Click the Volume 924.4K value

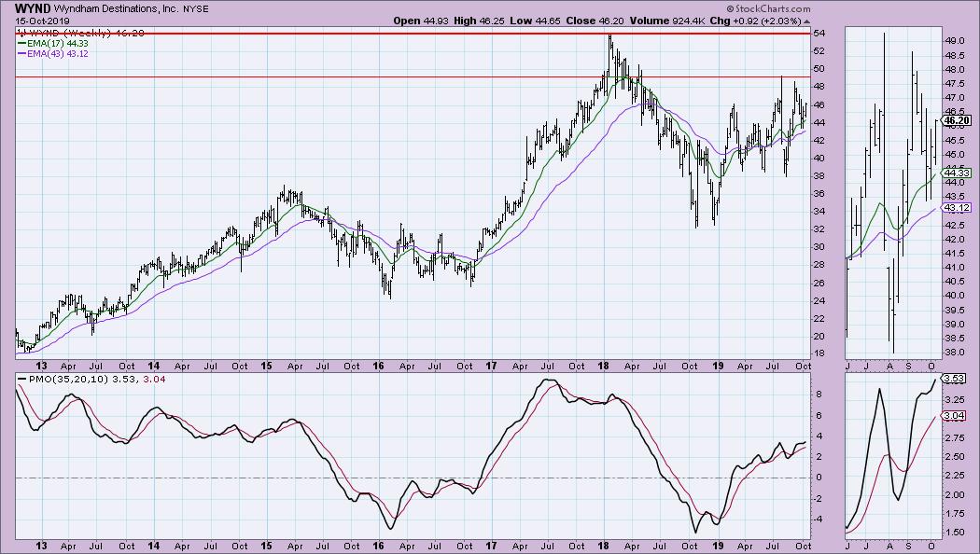click(668, 21)
